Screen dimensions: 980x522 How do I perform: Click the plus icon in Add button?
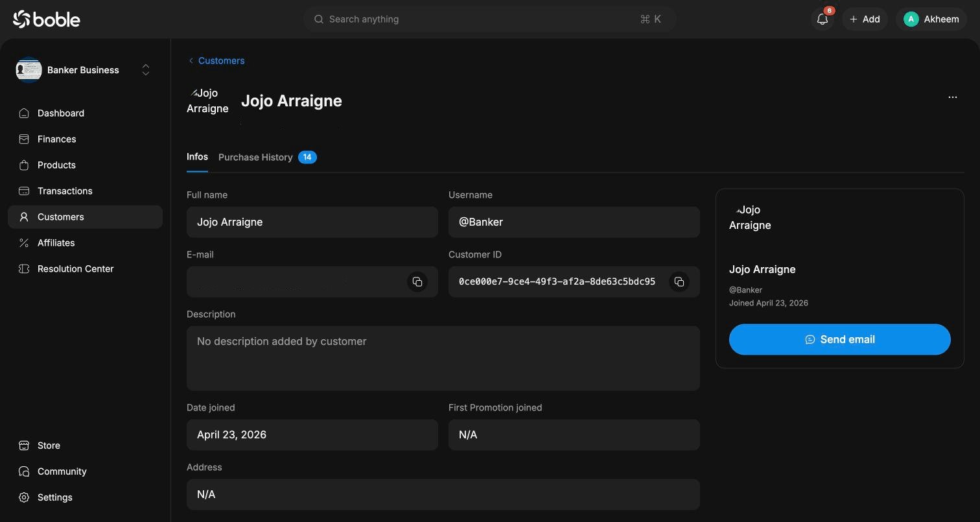[854, 19]
